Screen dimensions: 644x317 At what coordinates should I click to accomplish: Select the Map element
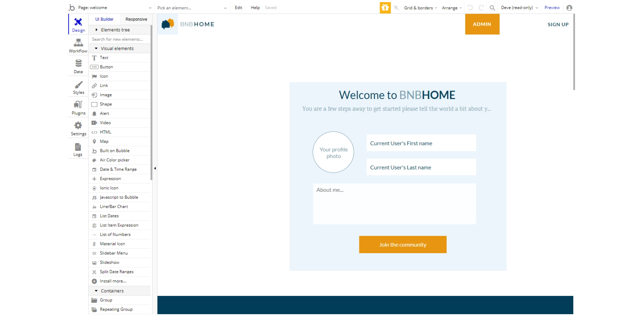(x=120, y=142)
